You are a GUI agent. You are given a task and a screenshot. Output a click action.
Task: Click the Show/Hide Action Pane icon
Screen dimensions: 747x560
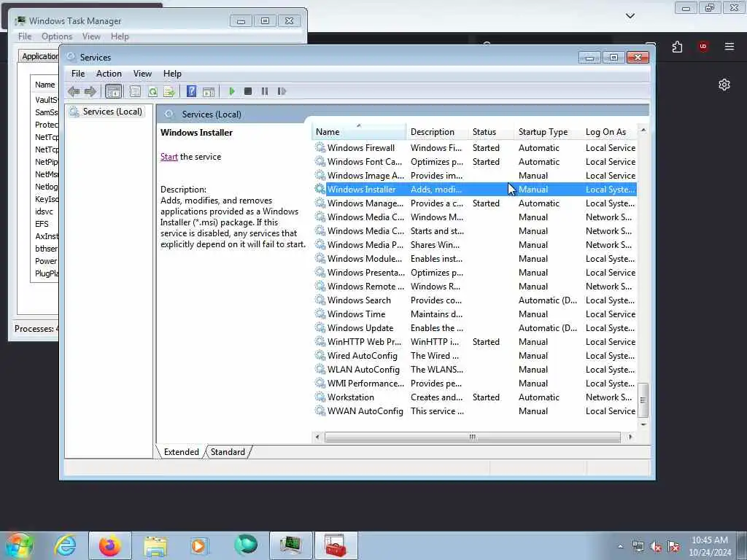[208, 91]
